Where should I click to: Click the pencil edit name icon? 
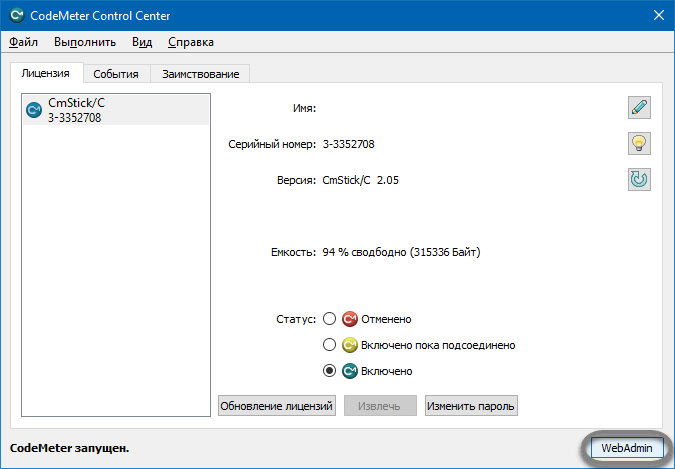639,107
